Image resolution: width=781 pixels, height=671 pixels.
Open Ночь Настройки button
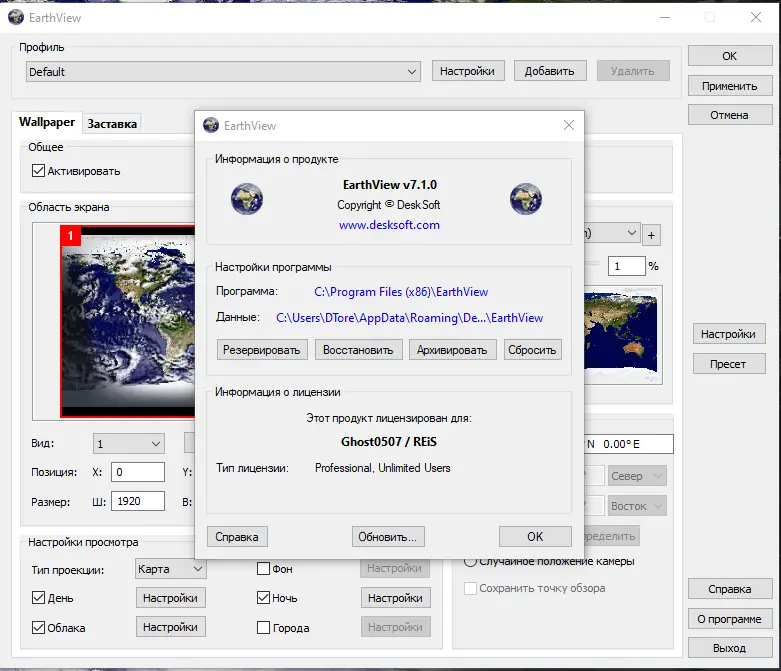click(395, 597)
